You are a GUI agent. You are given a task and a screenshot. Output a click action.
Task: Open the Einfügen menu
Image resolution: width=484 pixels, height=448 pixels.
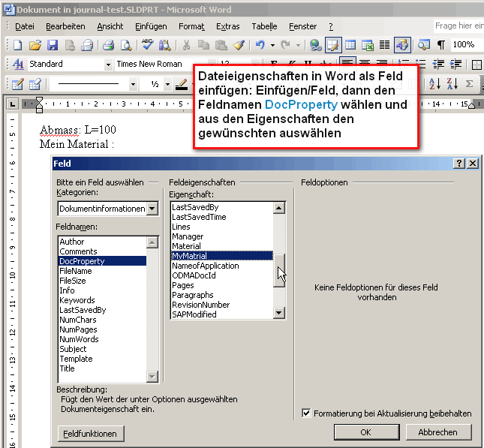point(151,26)
